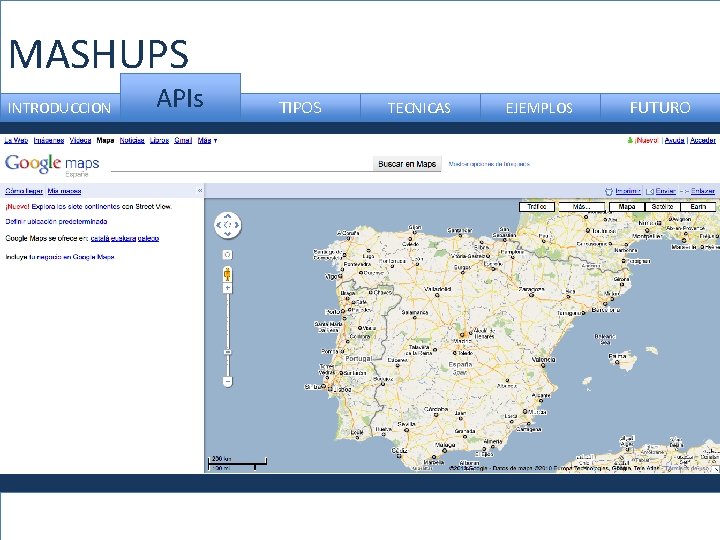Click the zoom slider track above the handle
The image size is (720, 540).
click(x=227, y=321)
